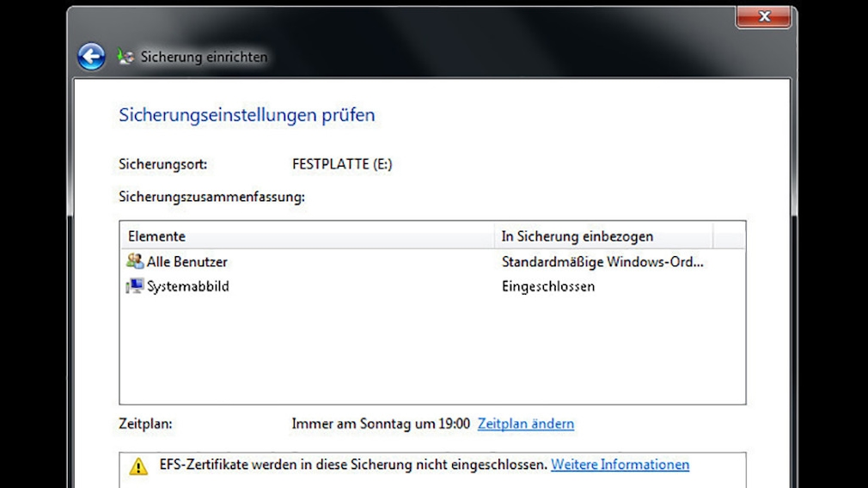Click the blue back arrow button
868x488 pixels.
point(91,57)
